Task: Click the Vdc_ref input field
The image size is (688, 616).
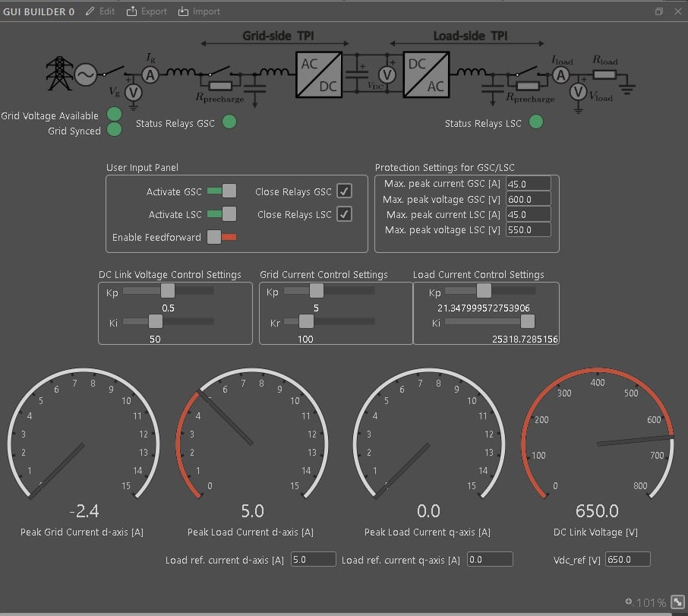Action: tap(627, 560)
